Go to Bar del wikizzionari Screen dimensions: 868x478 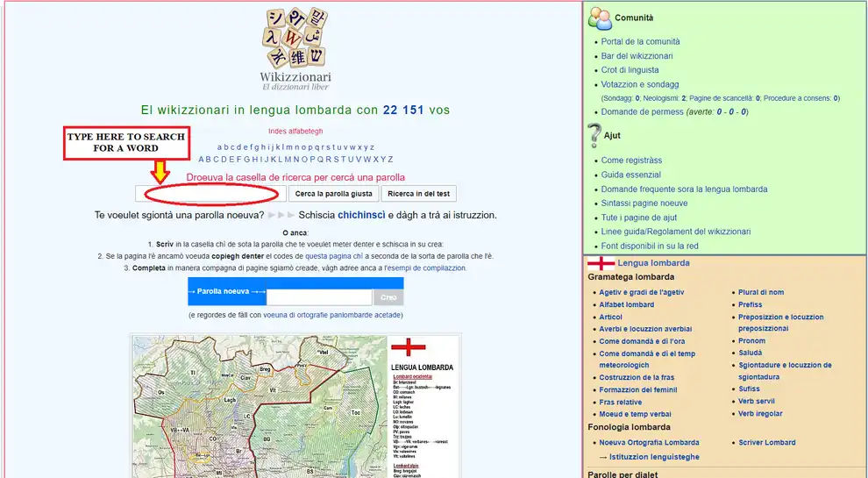(x=637, y=56)
